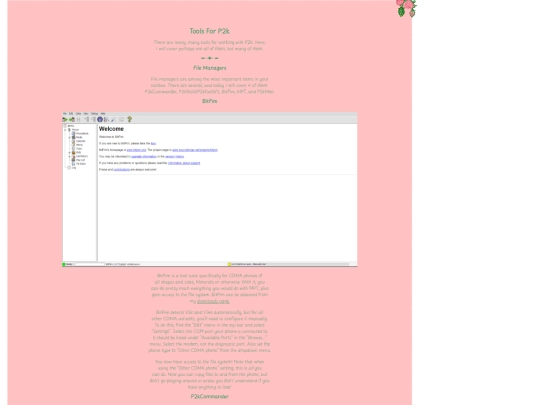Collapse the Phone tree node
Screen dimensions: 540x405
click(x=65, y=130)
